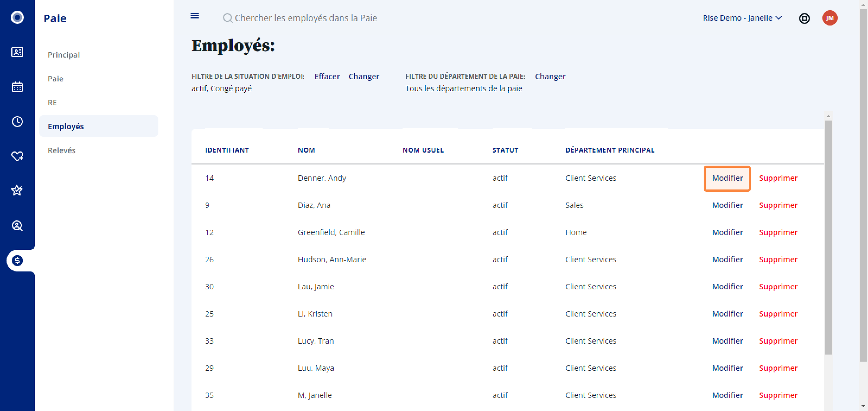868x411 pixels.
Task: Click department cell Home
Action: point(576,232)
